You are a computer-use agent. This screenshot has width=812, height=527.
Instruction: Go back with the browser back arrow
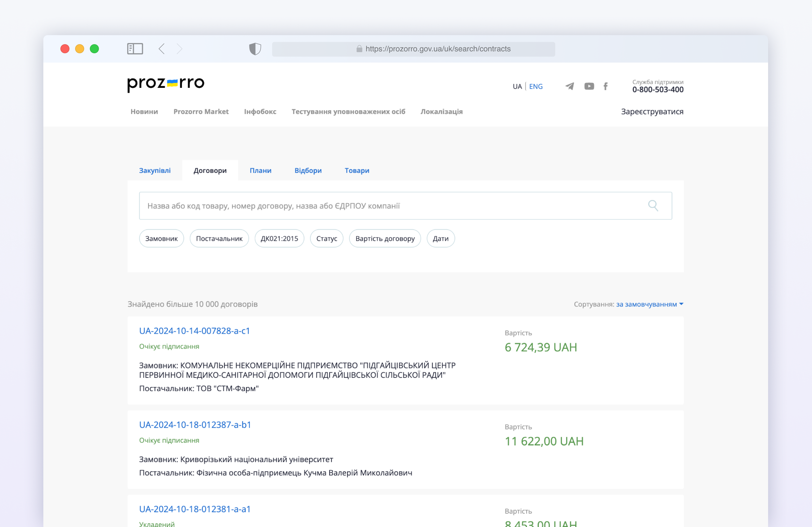[162, 49]
